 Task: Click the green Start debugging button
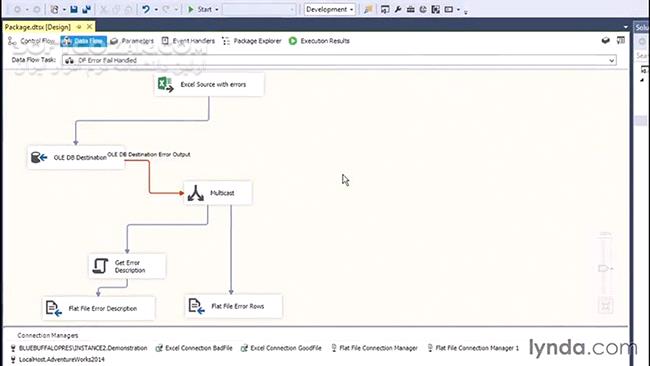(191, 9)
